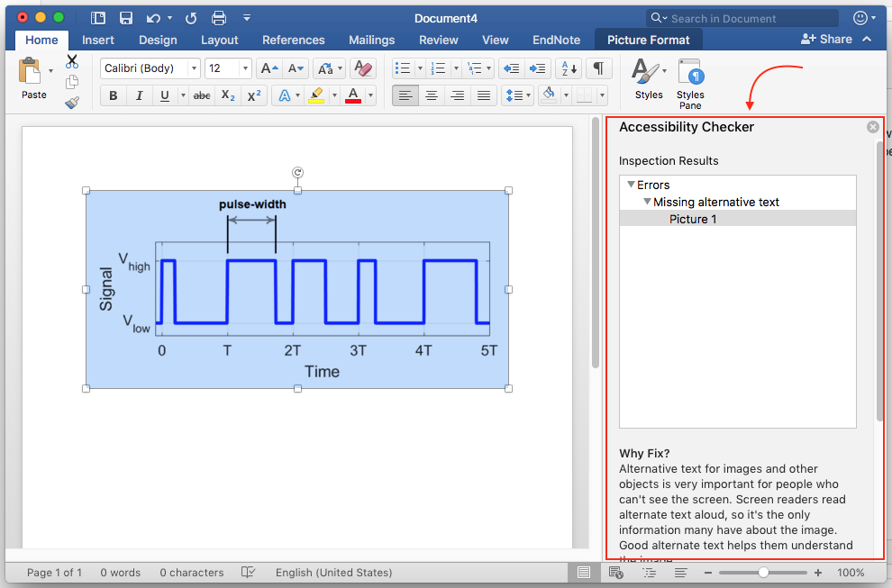Insert a numbered list
The width and height of the screenshot is (892, 588).
pos(439,68)
